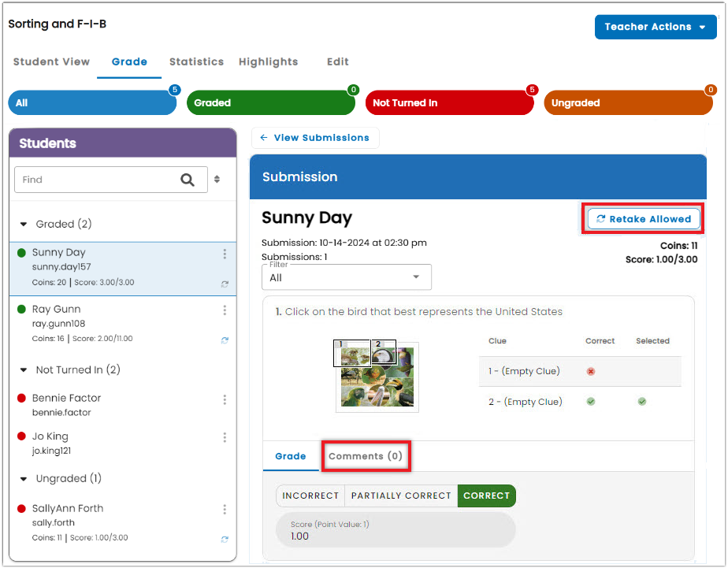728x568 pixels.
Task: Click the search magnifier icon in Find box
Action: click(x=188, y=180)
